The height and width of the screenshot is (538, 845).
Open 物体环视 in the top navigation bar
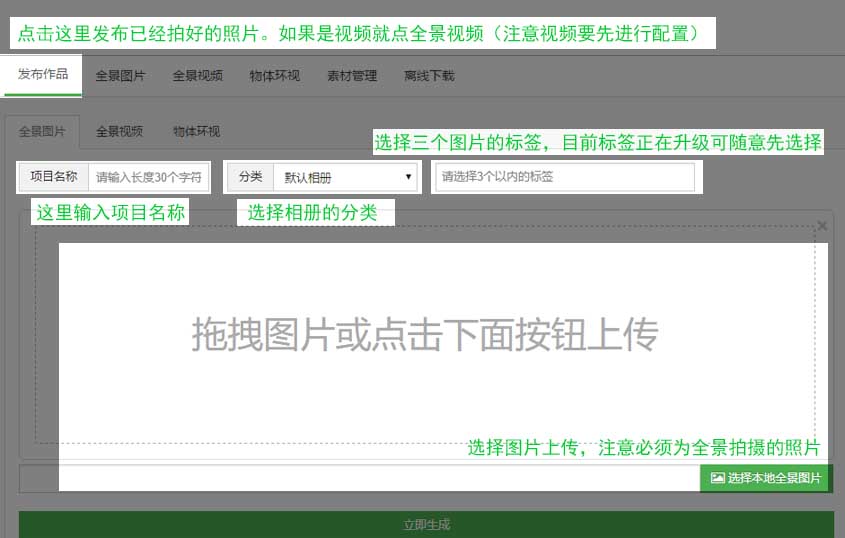coord(274,76)
